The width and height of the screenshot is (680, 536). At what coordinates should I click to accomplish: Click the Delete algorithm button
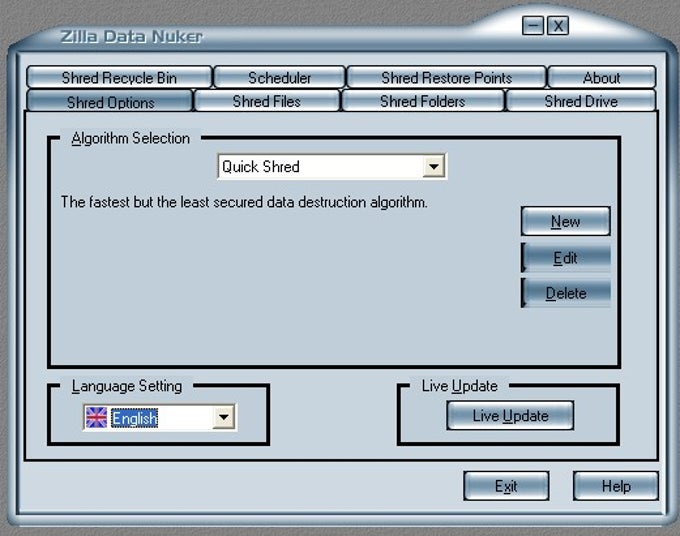click(566, 293)
